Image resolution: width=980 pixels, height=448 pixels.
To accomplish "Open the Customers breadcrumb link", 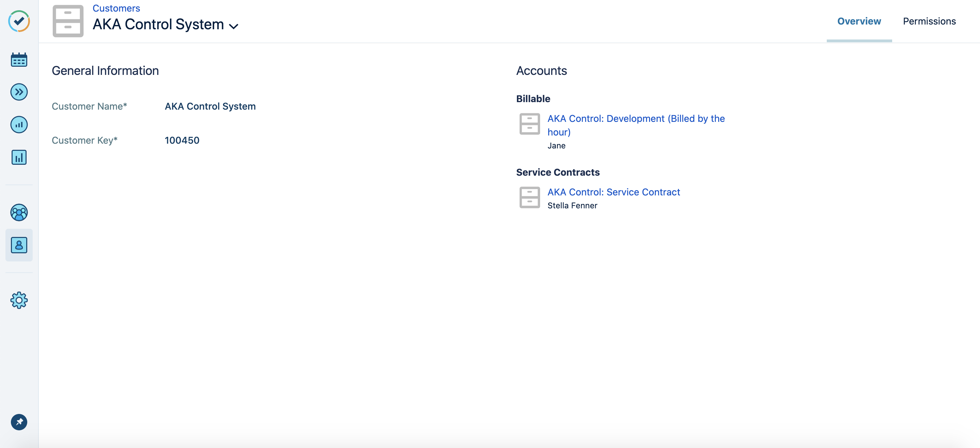I will click(x=116, y=8).
